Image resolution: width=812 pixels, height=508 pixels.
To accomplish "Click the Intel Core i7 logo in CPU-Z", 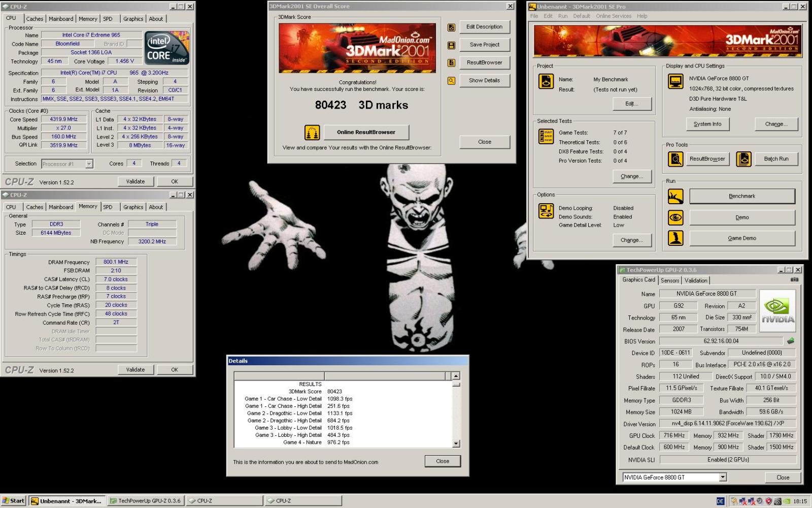I will pyautogui.click(x=167, y=48).
